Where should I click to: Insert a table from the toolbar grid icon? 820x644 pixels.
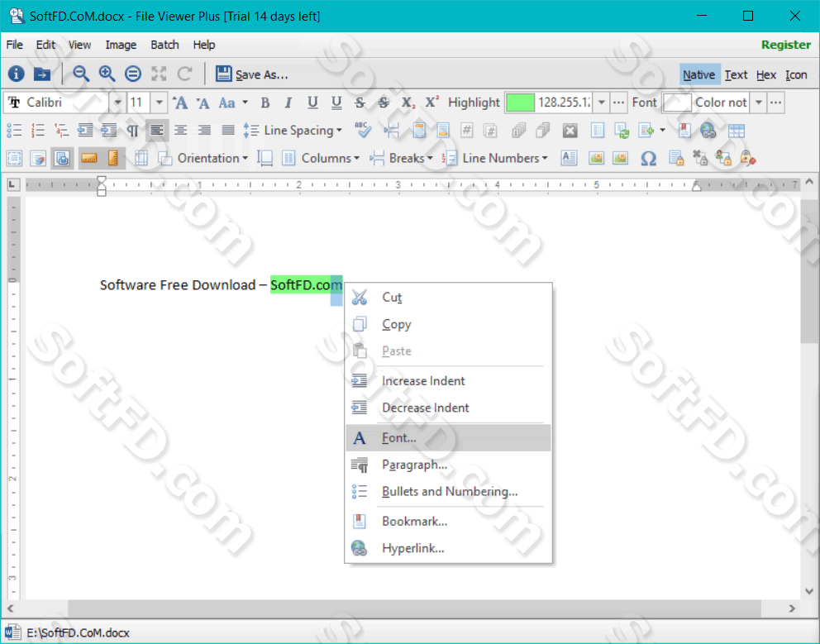(x=737, y=131)
